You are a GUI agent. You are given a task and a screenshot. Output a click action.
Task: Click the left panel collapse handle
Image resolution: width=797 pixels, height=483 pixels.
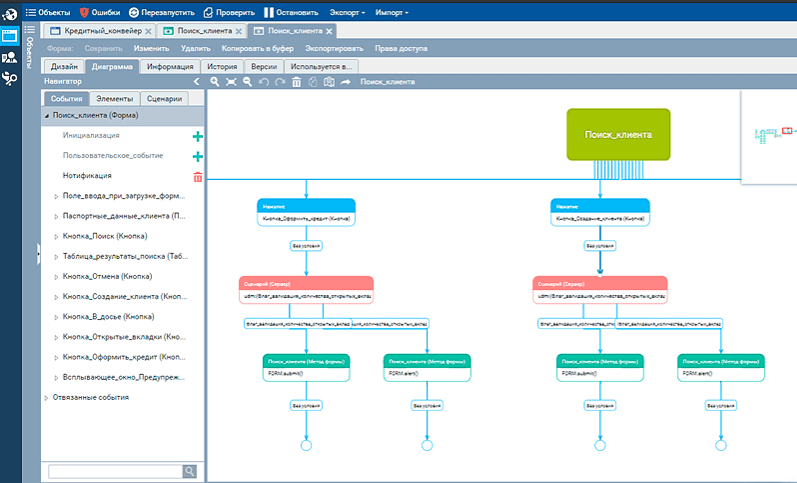(39, 254)
